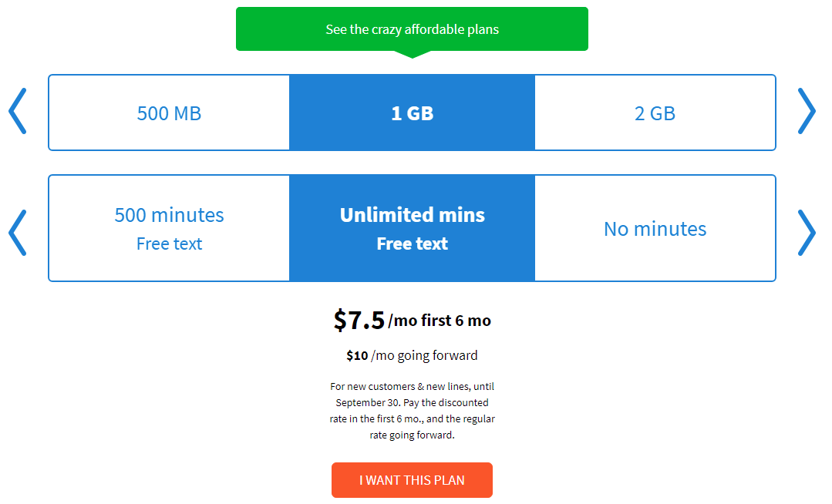Click the "/mo going forward" text
The height and width of the screenshot is (504, 832).
[x=424, y=355]
